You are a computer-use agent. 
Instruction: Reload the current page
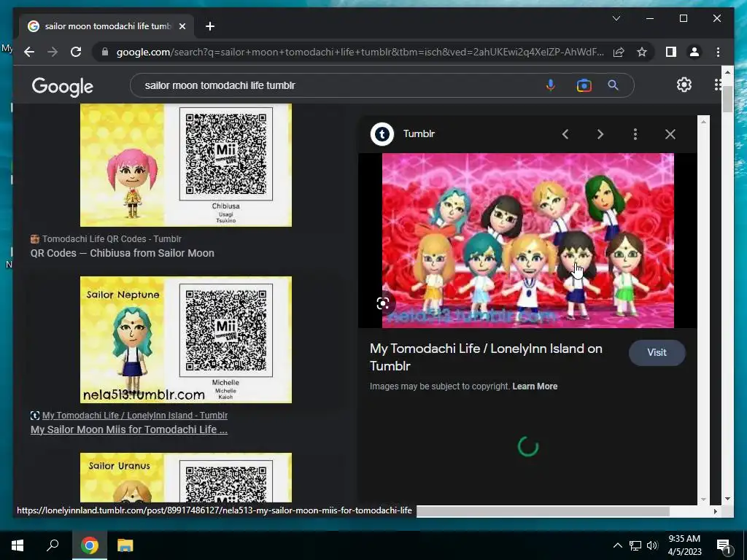(76, 52)
